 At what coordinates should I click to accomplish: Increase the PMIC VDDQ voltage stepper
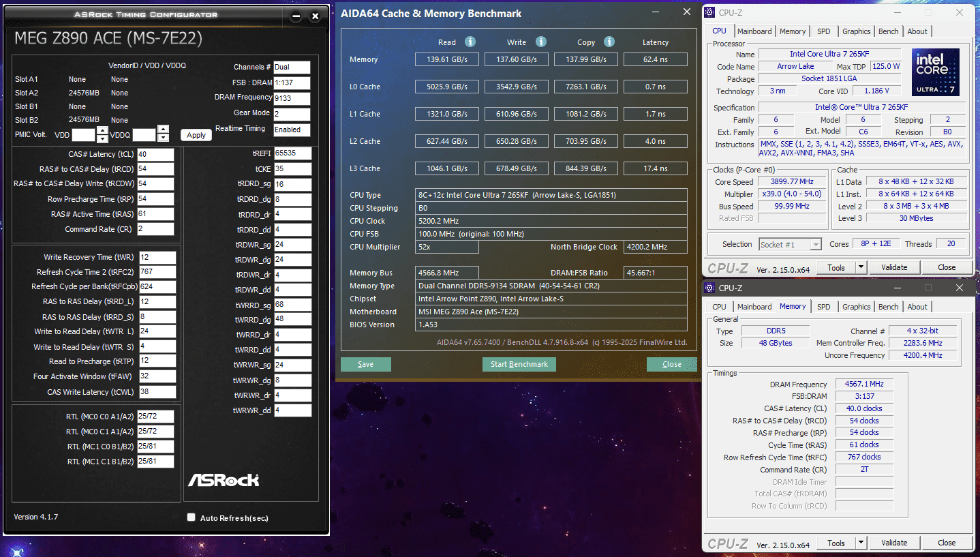pos(163,130)
